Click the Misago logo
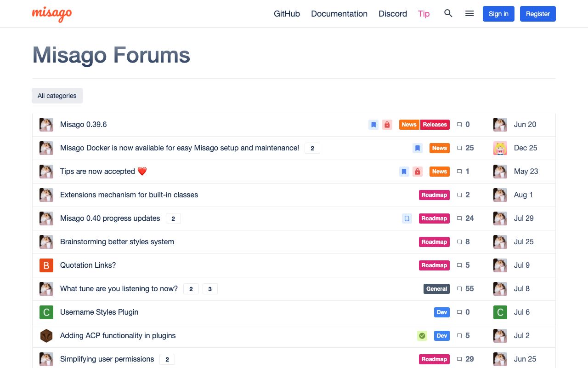Image resolution: width=588 pixels, height=368 pixels. 52,14
